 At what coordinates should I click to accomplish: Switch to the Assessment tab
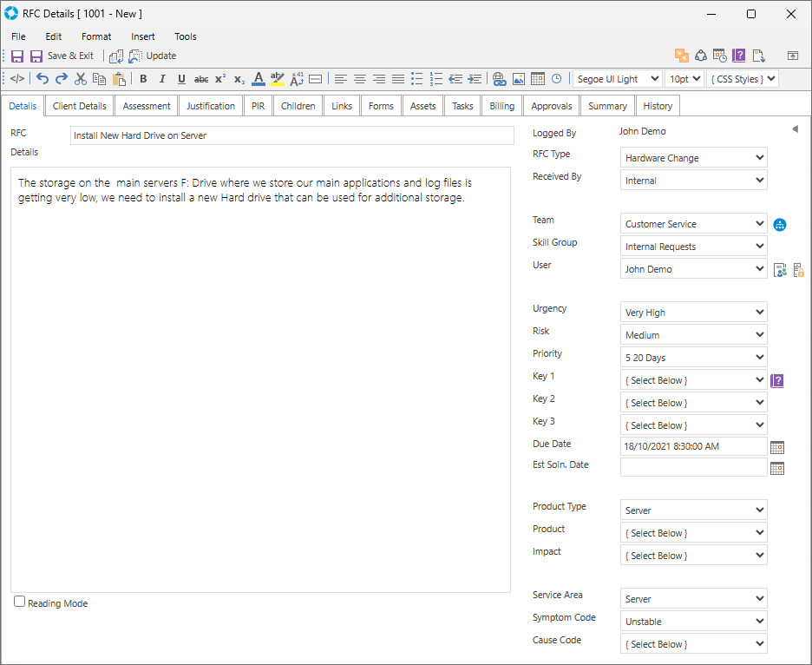[147, 106]
